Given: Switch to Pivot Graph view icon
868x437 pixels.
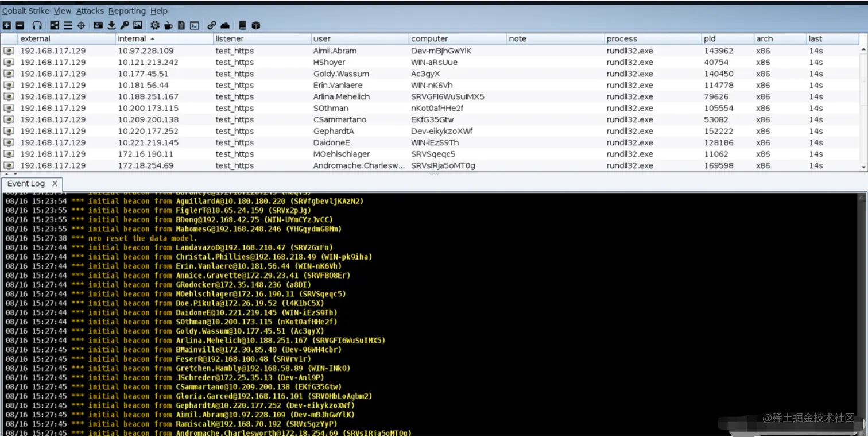Looking at the screenshot, I should click(x=55, y=25).
